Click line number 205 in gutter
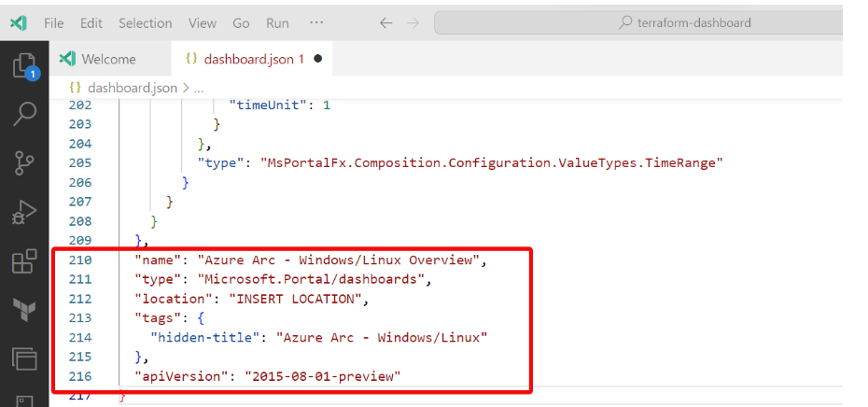868x407 pixels. click(x=80, y=162)
